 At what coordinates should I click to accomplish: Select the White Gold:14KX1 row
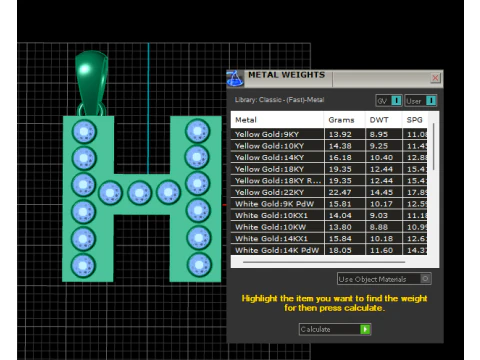329,239
